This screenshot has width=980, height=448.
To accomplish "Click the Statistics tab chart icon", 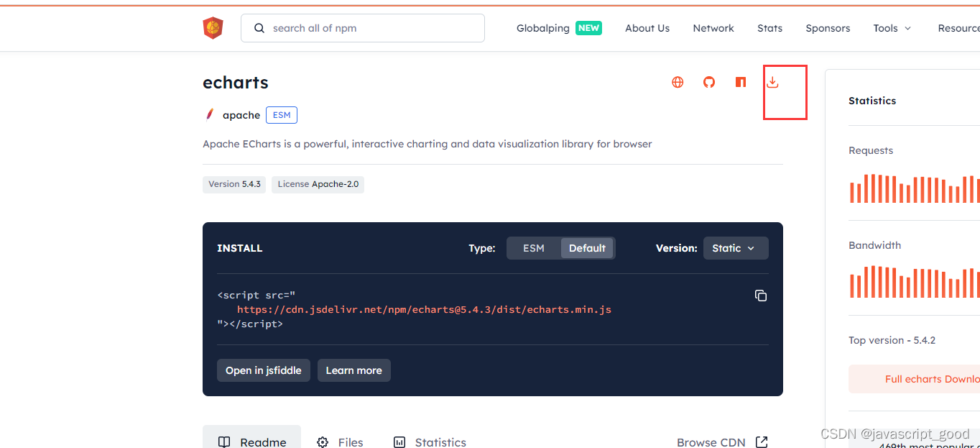I will pyautogui.click(x=399, y=442).
